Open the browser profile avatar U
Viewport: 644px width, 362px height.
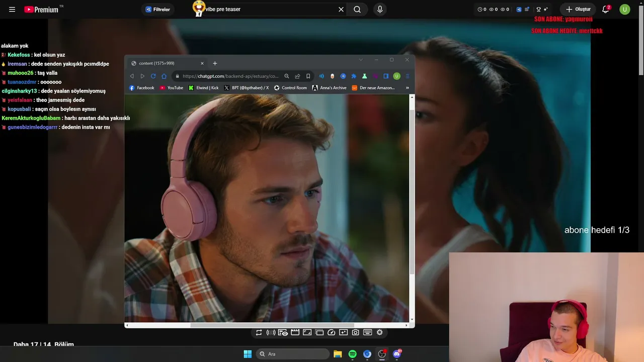396,76
